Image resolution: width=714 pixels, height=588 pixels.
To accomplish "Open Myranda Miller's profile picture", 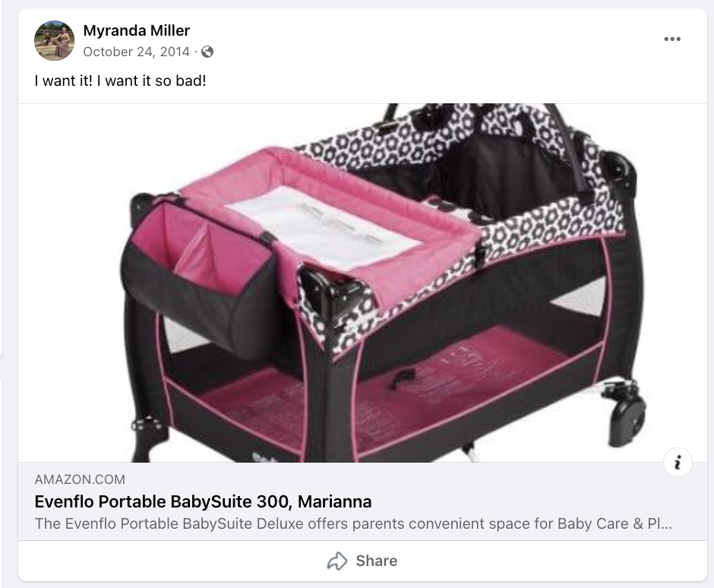I will tap(54, 40).
